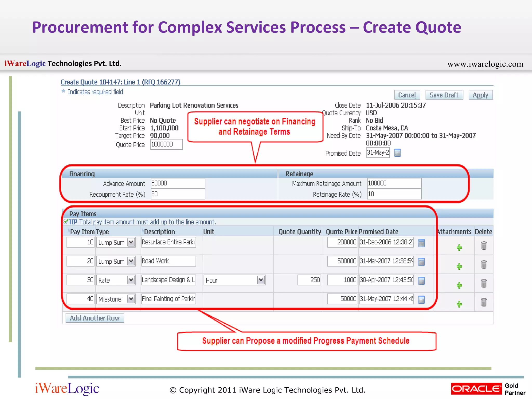Add attachment to Landscape Design row

click(459, 285)
